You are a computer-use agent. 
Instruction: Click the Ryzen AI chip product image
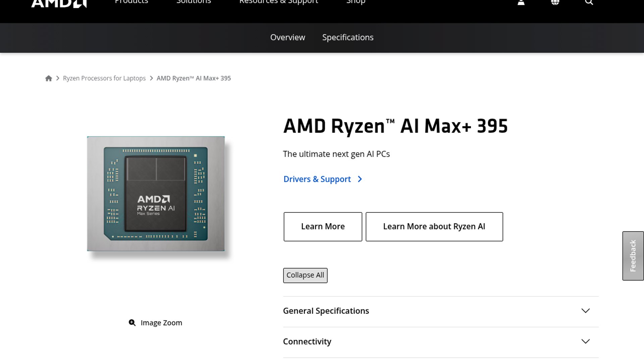point(156,194)
